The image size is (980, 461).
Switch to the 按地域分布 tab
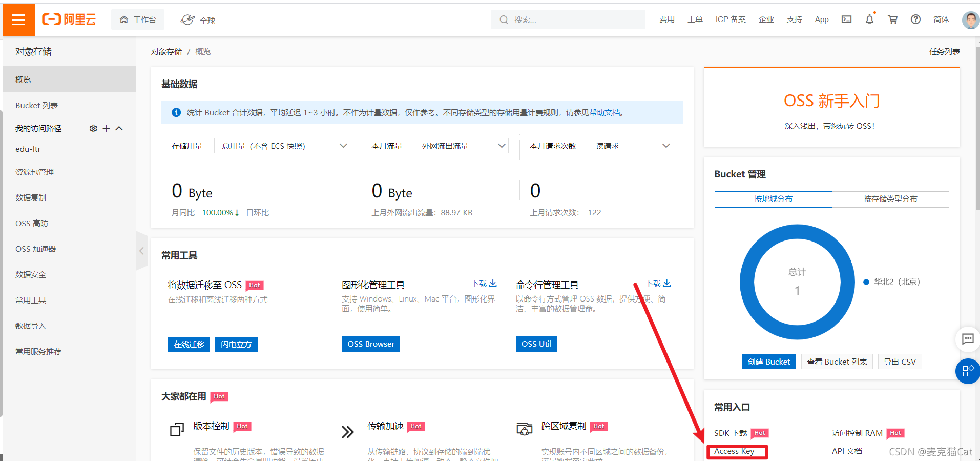point(774,199)
